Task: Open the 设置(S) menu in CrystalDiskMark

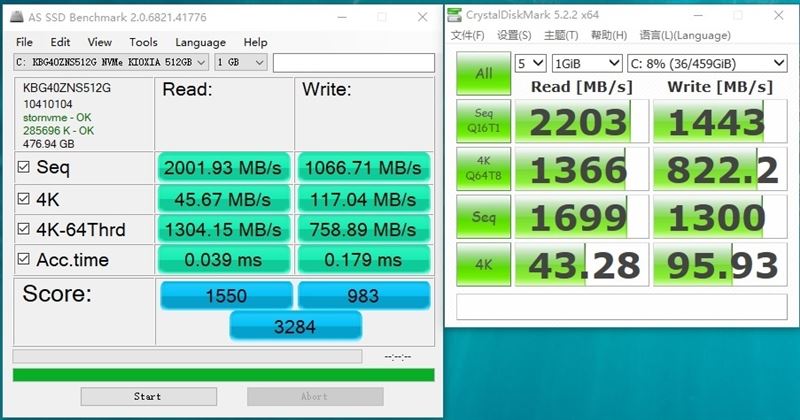Action: (514, 35)
